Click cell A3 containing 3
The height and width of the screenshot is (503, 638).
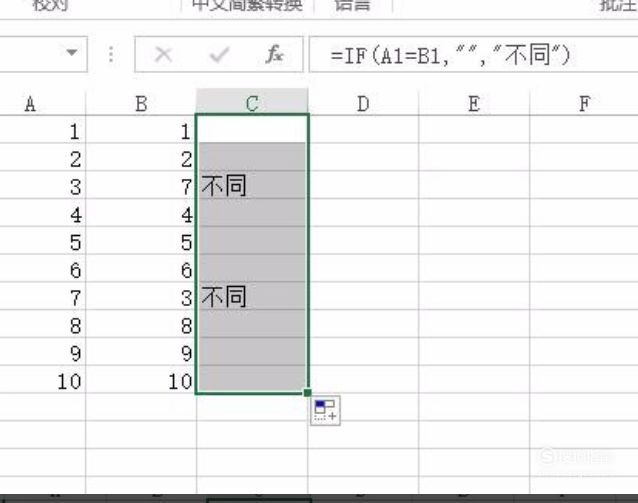click(x=42, y=186)
